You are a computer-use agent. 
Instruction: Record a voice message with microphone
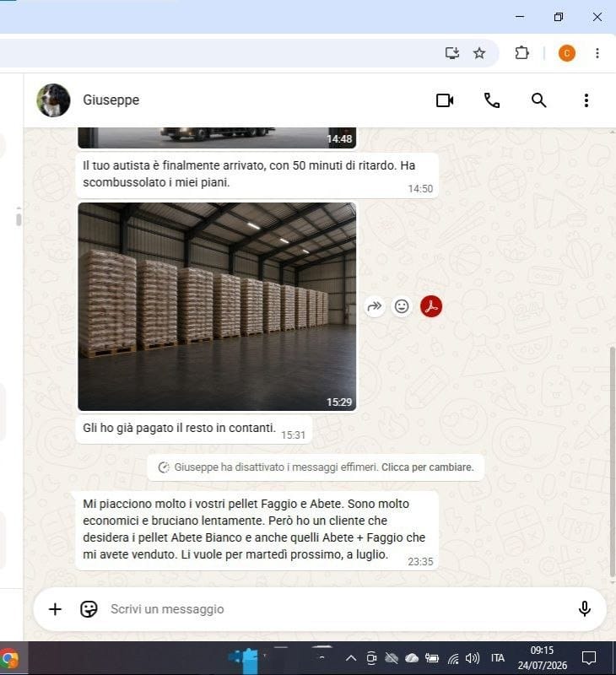pyautogui.click(x=585, y=609)
